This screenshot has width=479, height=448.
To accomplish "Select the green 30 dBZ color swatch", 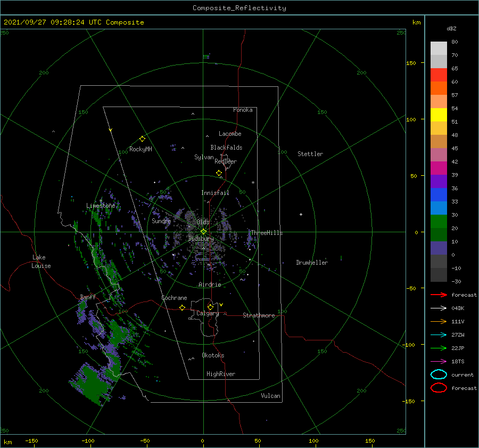I will [439, 222].
